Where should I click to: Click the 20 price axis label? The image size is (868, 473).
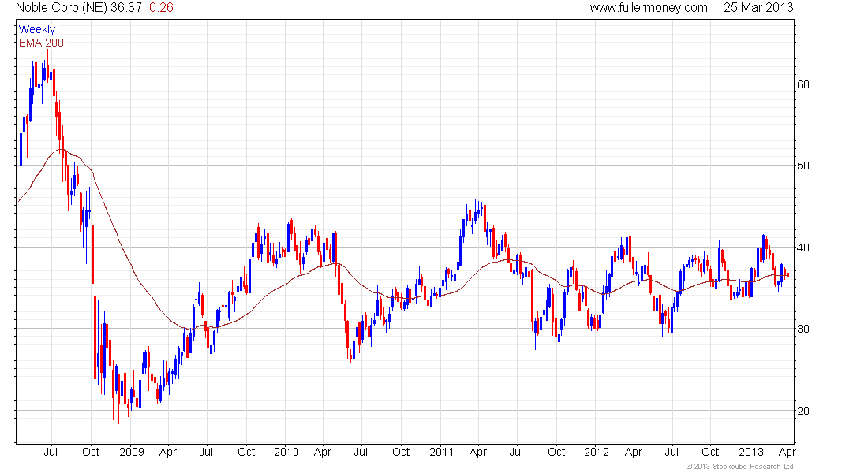click(x=803, y=411)
